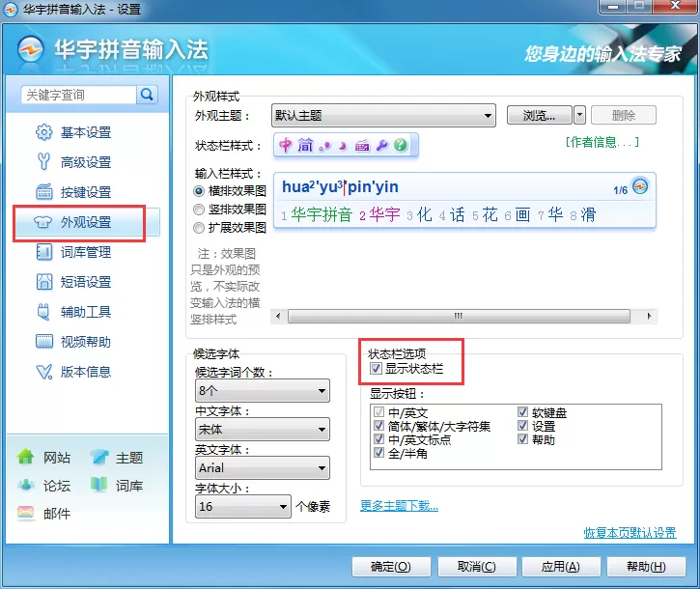The width and height of the screenshot is (700, 589).
Task: Click the soft keyboard icon in preview
Action: coord(362,146)
